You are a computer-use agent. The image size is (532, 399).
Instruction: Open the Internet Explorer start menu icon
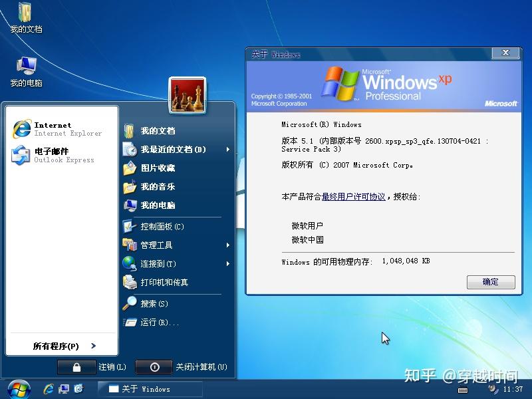[22, 129]
